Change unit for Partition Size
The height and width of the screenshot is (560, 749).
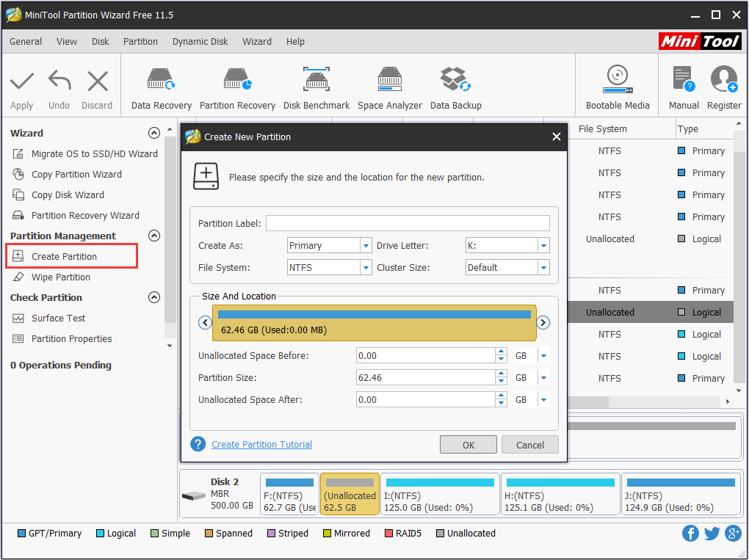pyautogui.click(x=543, y=378)
